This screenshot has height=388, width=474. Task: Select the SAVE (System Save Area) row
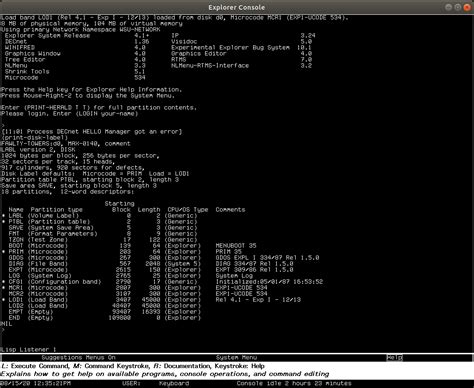103,228
